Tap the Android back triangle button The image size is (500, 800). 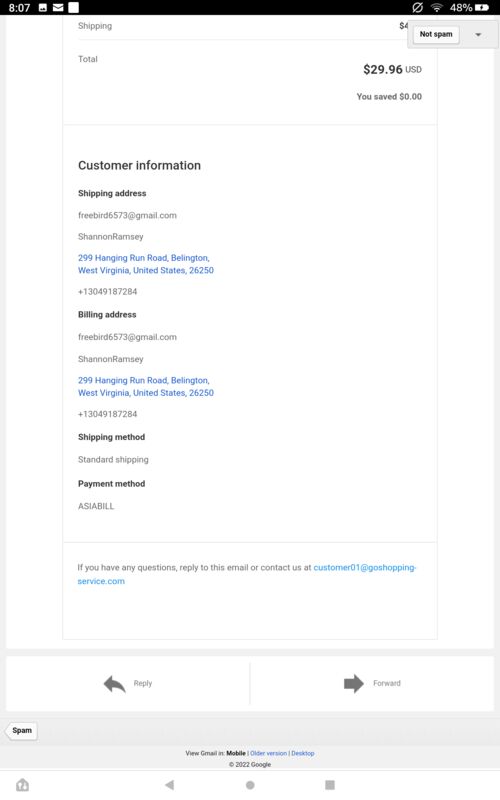tap(170, 785)
